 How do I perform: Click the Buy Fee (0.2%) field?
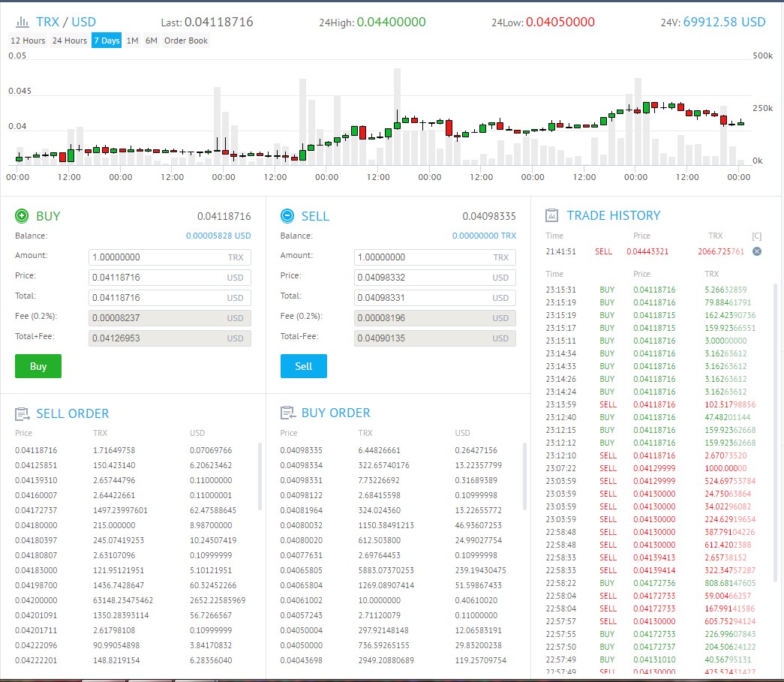pos(170,318)
